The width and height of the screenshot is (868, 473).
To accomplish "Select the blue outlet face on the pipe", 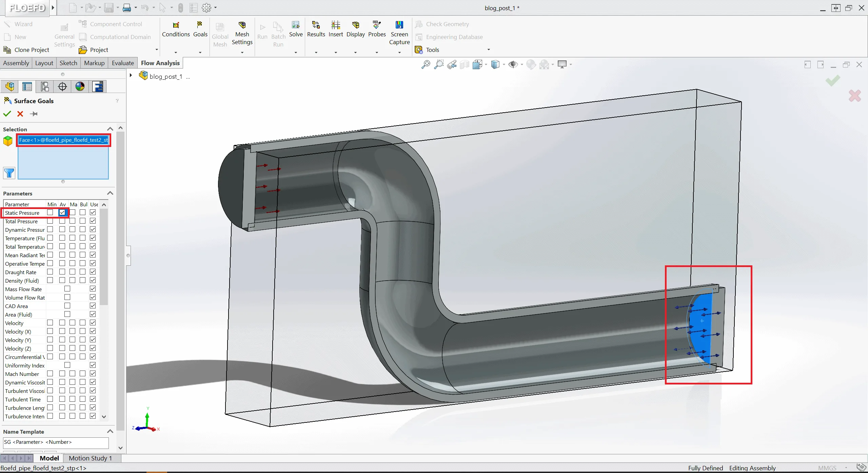I will click(701, 329).
